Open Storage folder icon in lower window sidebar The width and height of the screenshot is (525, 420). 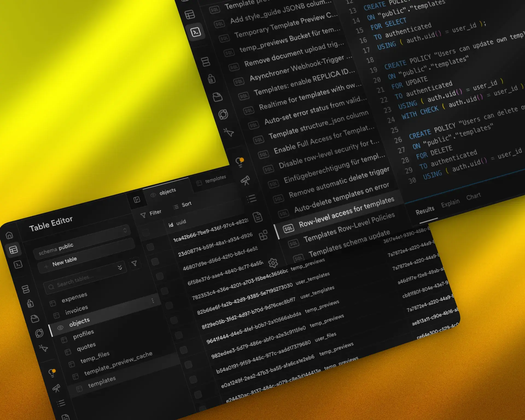tap(35, 319)
